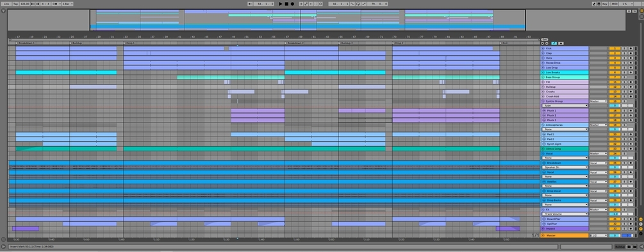Click the Synths Group volume slider
This screenshot has width=644, height=252.
tap(615, 106)
